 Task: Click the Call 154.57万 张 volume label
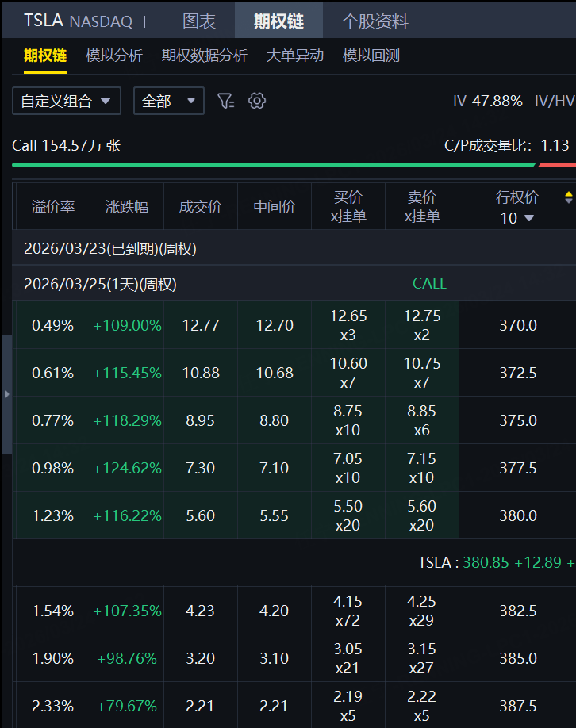(67, 145)
